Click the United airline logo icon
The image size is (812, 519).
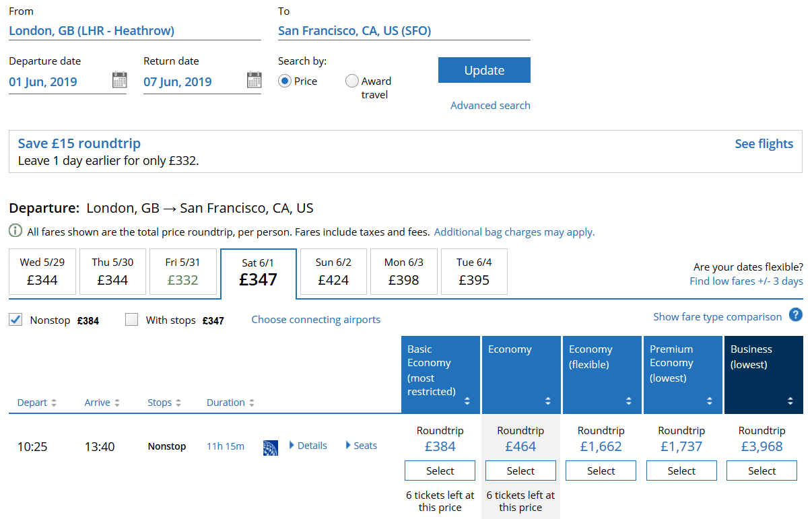coord(271,447)
